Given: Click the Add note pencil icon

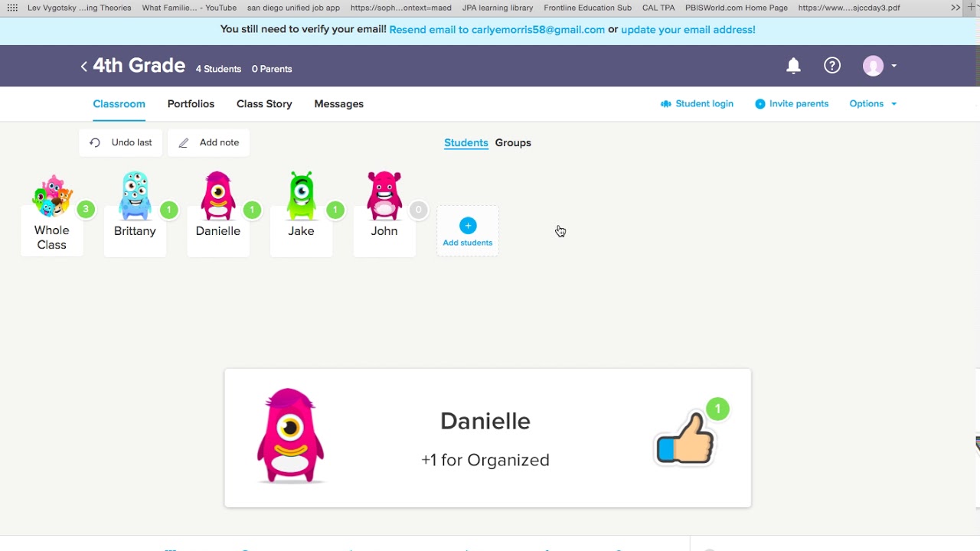Looking at the screenshot, I should [184, 143].
